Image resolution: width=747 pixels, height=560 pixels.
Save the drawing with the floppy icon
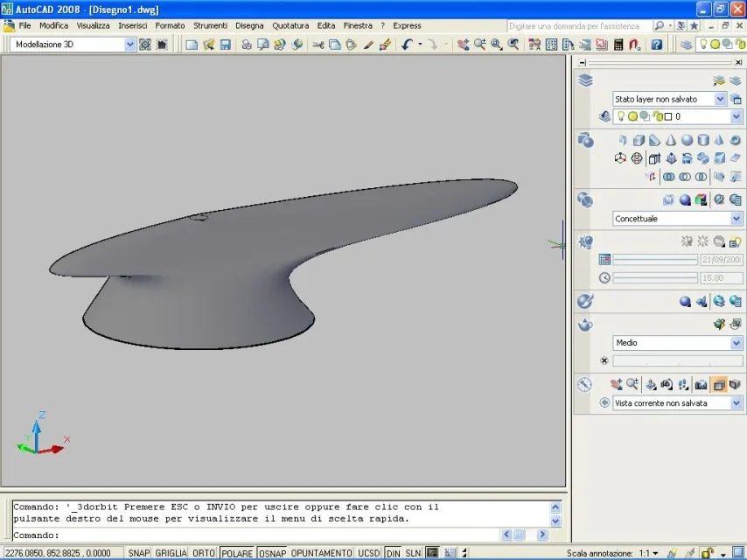(226, 45)
